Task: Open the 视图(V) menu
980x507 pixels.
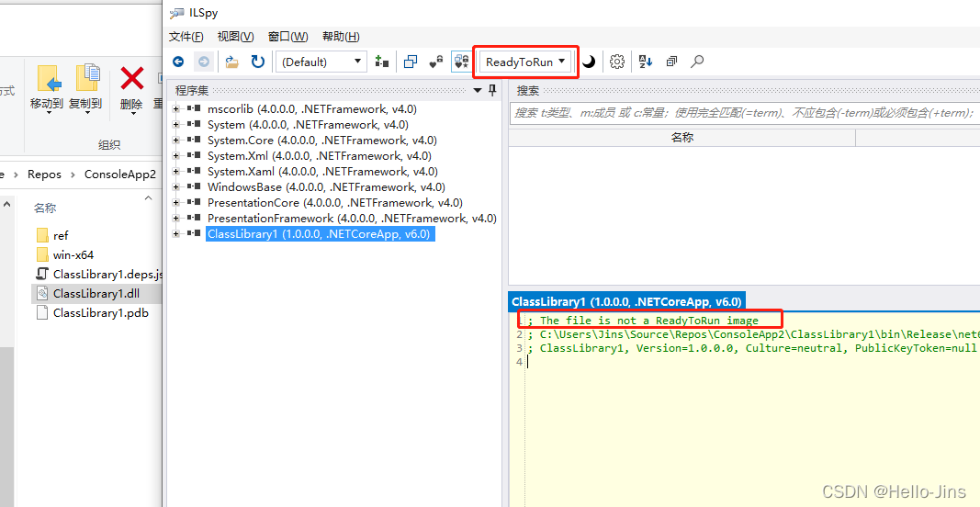Action: pos(236,36)
